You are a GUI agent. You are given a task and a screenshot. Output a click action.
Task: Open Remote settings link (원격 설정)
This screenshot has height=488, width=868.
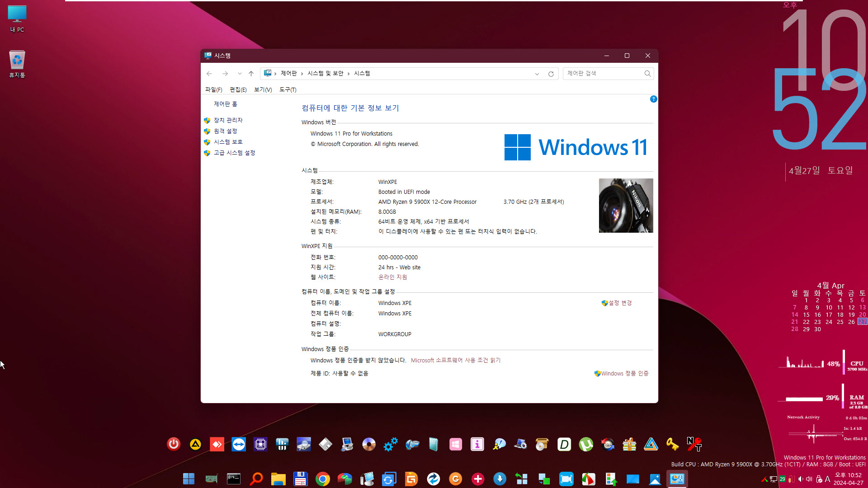[x=226, y=131]
